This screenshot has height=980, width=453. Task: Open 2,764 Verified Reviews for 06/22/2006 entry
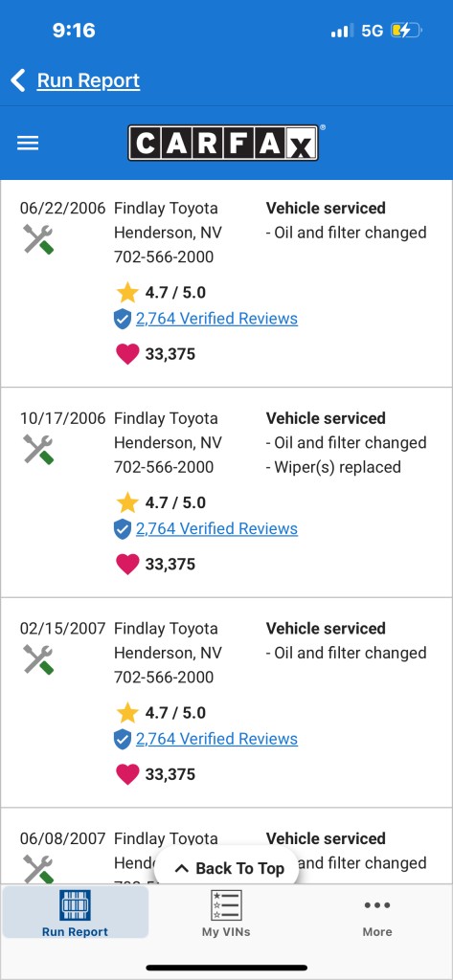click(216, 319)
